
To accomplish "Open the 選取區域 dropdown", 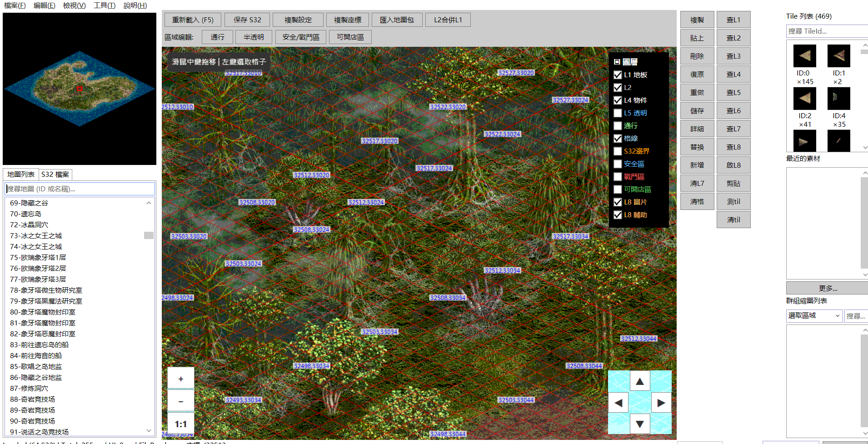I will (815, 316).
